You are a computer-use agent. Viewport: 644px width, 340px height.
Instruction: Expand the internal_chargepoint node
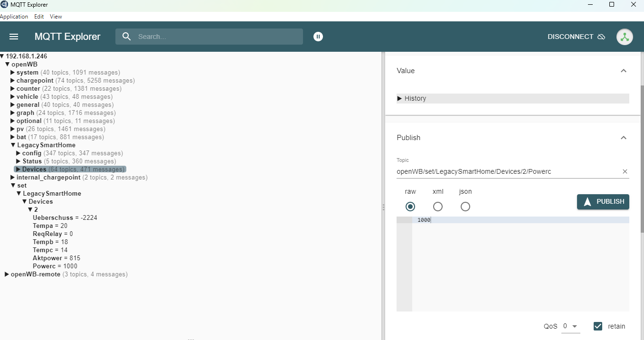tap(13, 178)
